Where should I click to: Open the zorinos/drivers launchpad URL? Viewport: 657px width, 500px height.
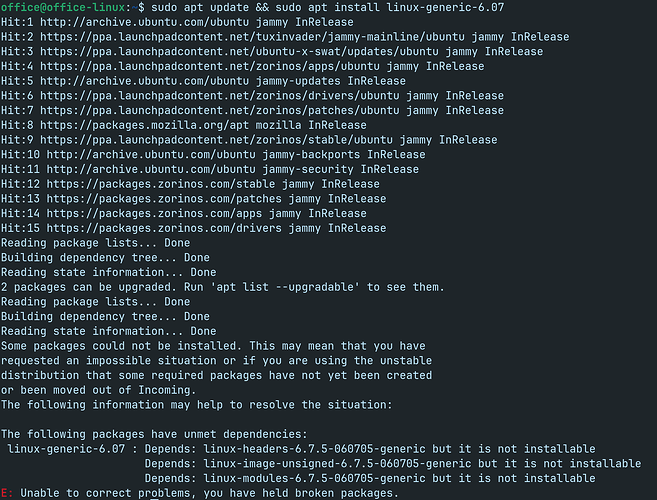(220, 96)
